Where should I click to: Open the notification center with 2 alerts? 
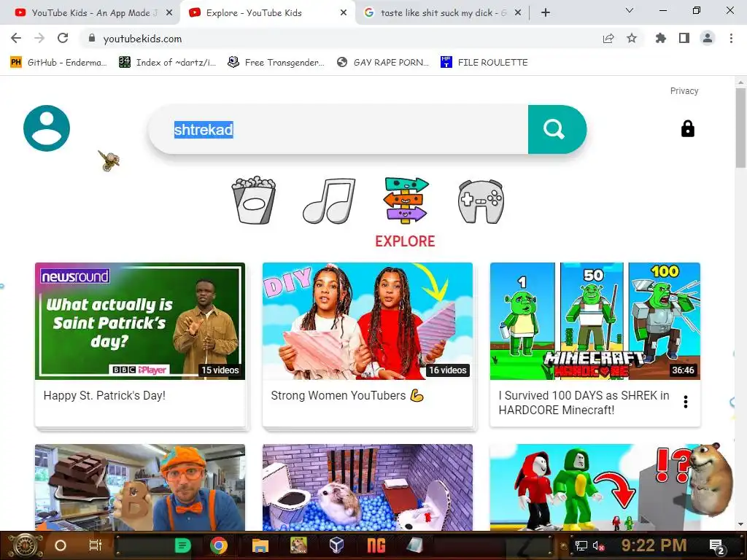pyautogui.click(x=717, y=546)
